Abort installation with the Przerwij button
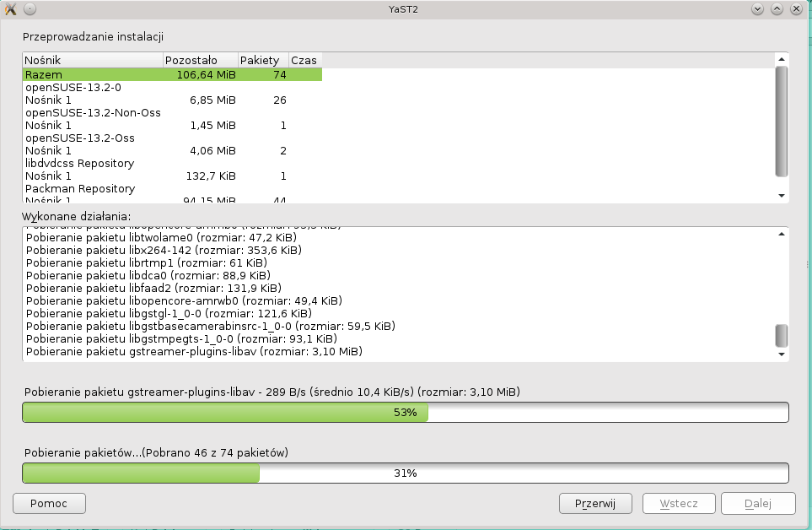The height and width of the screenshot is (530, 812). click(595, 503)
